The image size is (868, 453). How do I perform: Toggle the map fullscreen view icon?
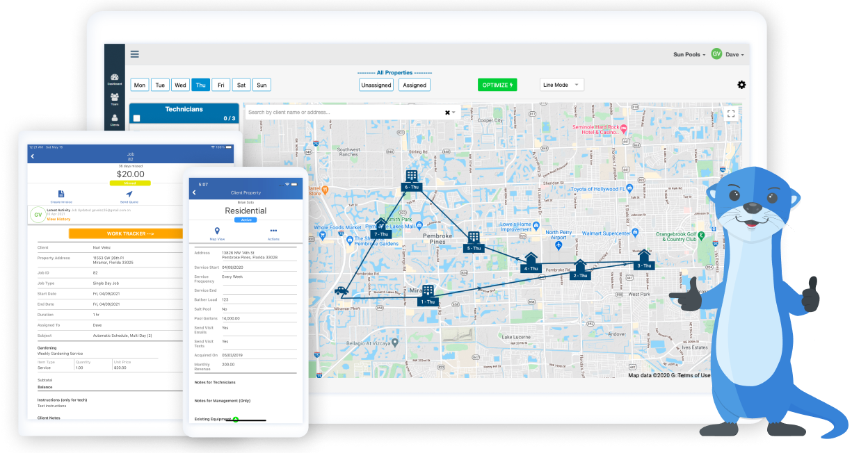730,113
